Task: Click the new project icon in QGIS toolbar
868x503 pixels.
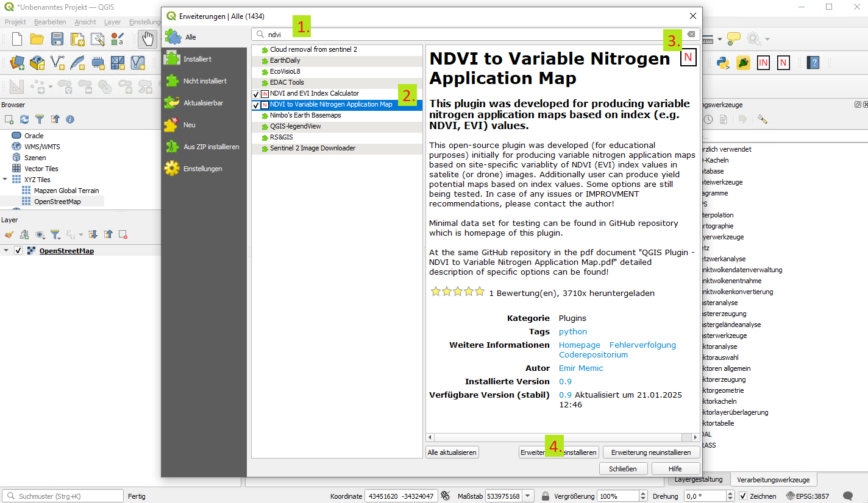Action: click(17, 39)
